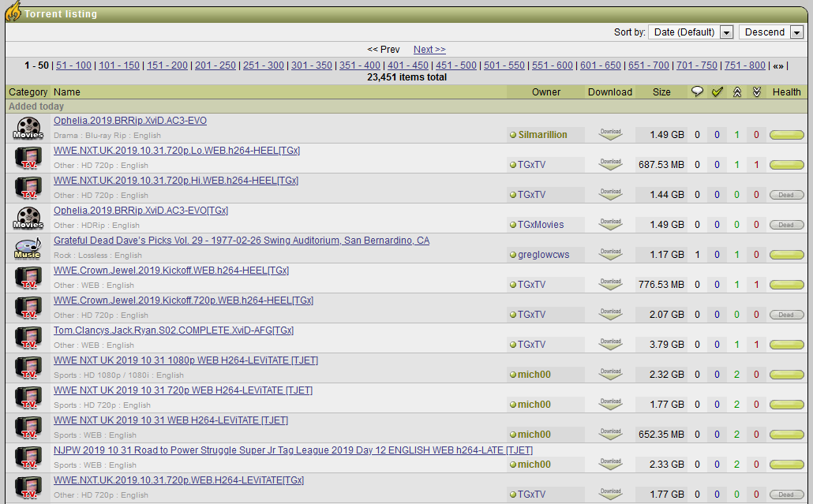The width and height of the screenshot is (813, 504).
Task: Click the Download column header
Action: [x=609, y=92]
